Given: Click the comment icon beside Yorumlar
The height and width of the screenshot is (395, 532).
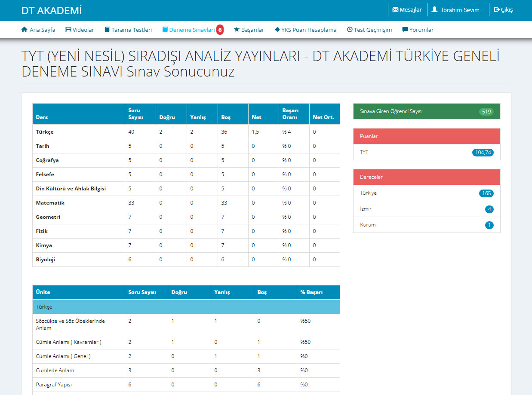Looking at the screenshot, I should 405,30.
